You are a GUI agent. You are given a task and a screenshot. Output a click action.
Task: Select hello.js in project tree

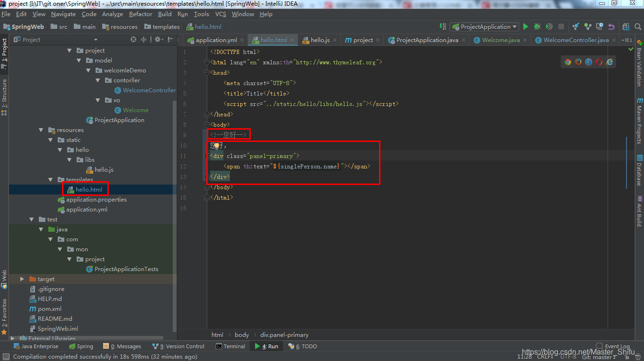[x=99, y=170]
